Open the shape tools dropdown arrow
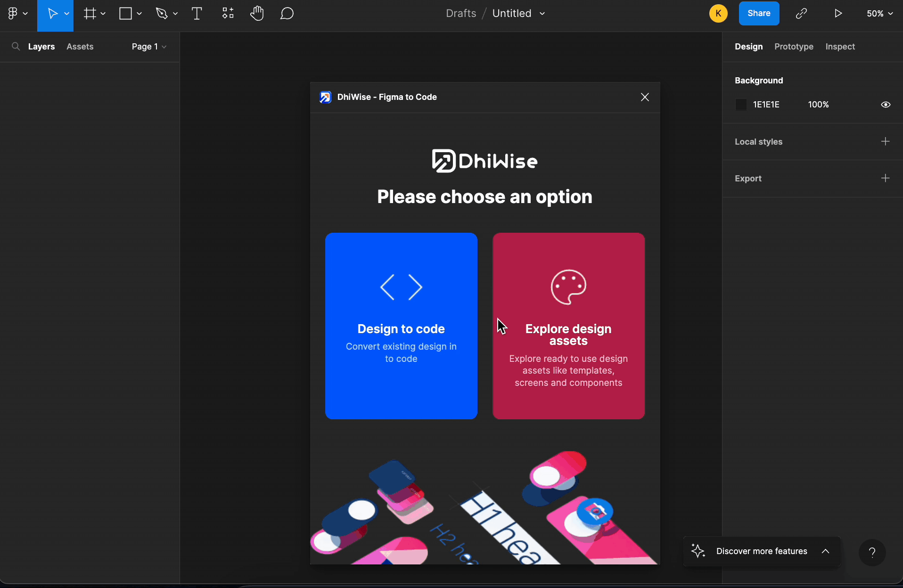903x588 pixels. click(x=140, y=14)
